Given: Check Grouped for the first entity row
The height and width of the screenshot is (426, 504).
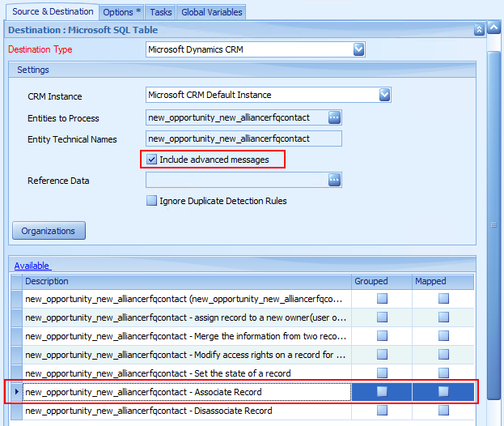Looking at the screenshot, I should point(382,299).
